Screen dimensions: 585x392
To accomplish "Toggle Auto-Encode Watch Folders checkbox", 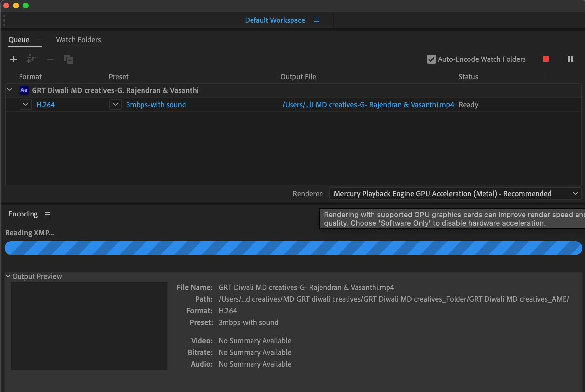I will click(x=431, y=59).
